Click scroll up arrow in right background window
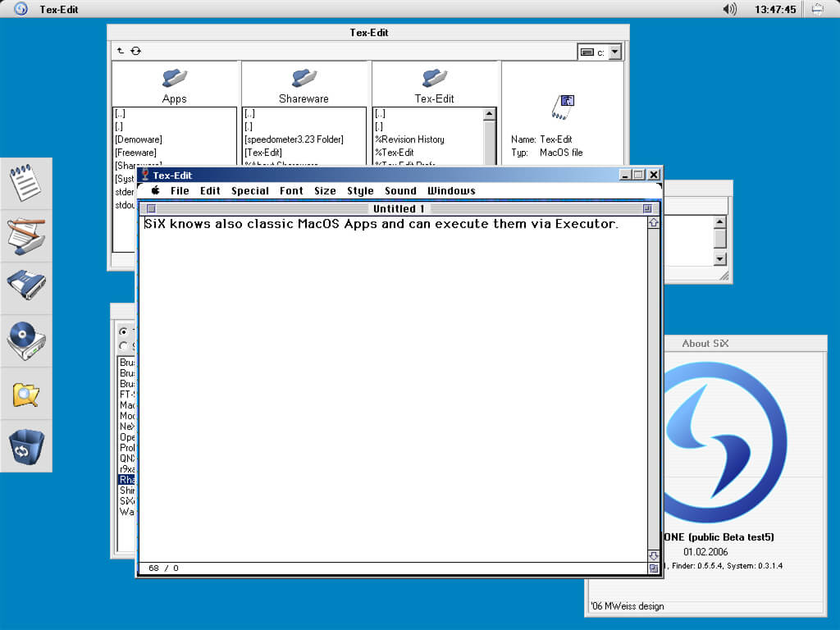840x630 pixels. tap(720, 221)
